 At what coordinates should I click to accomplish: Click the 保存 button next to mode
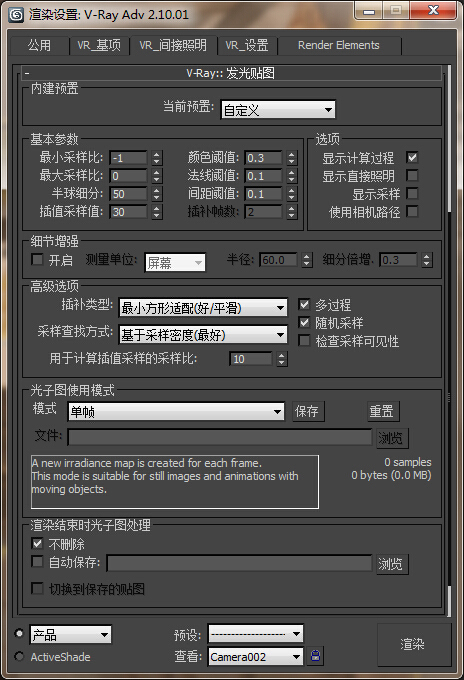(x=307, y=411)
